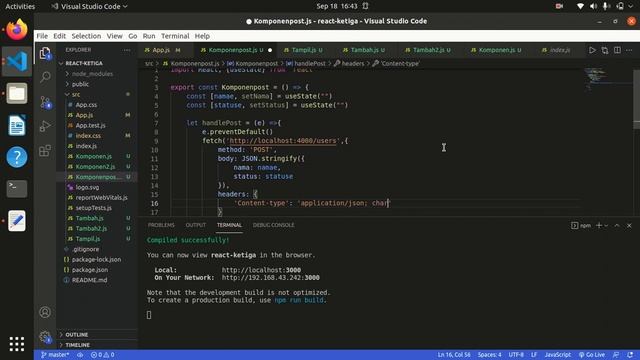Open logo.svg in the file tree

point(87,187)
